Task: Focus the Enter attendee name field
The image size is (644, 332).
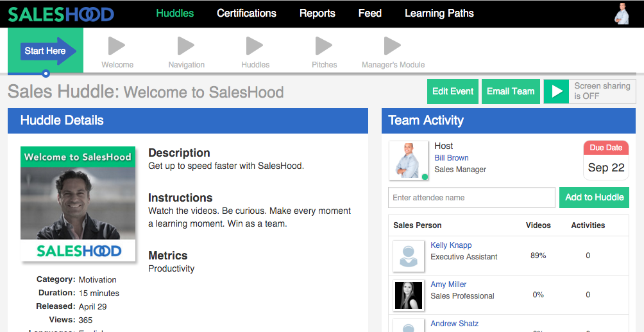Action: (471, 198)
